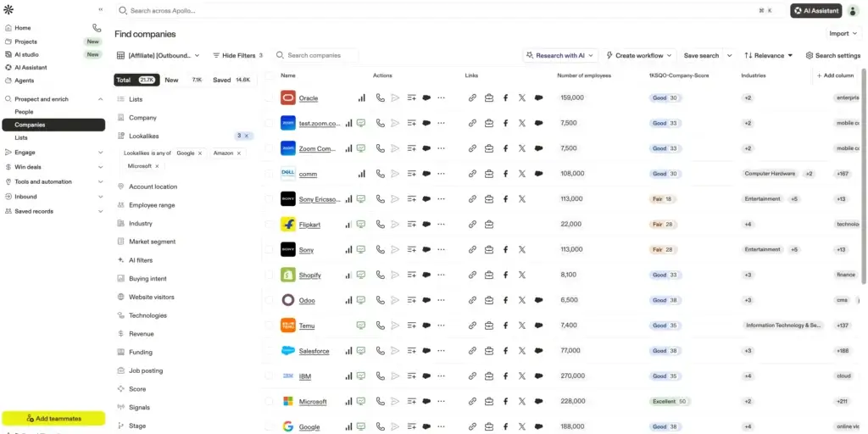Click Facebook icon in Odoo row
Screen dimensions: 868x434
click(x=505, y=300)
